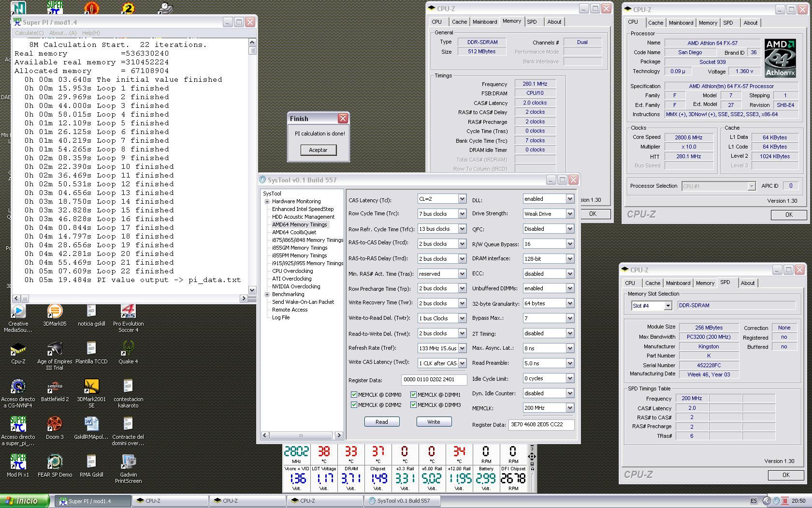Open the CAS Latency (Tcl) dropdown
The height and width of the screenshot is (508, 812).
462,199
